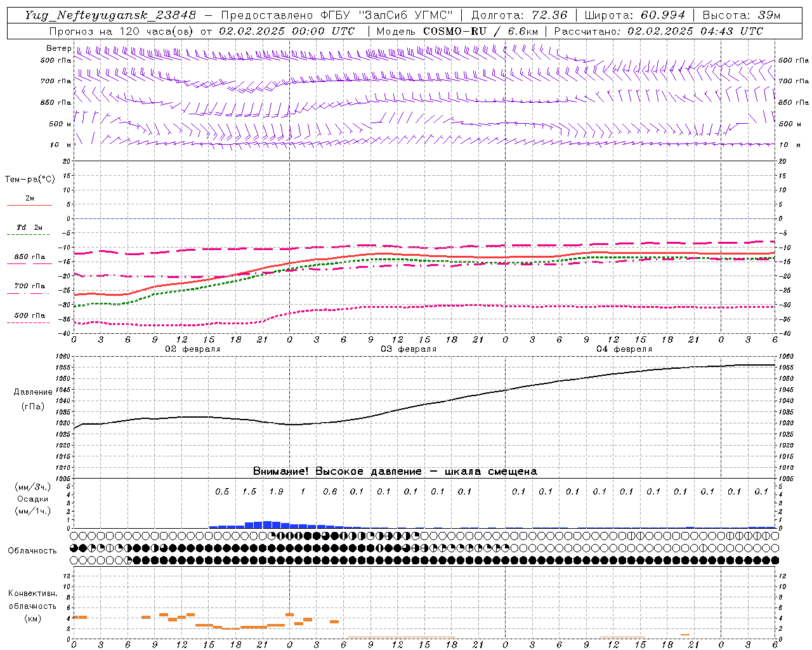
Task: Click the Высота: 39м header field
Action: pos(742,15)
